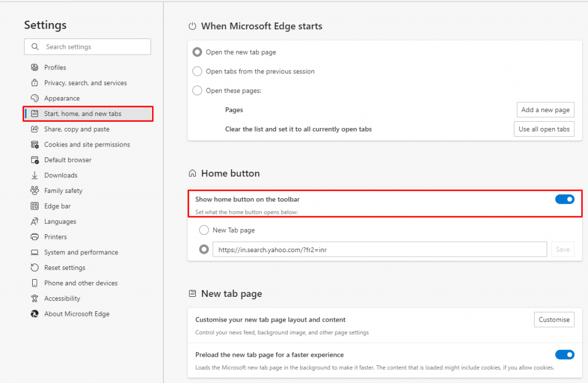The height and width of the screenshot is (383, 588).
Task: Click the Cookies and site permissions icon
Action: click(34, 145)
